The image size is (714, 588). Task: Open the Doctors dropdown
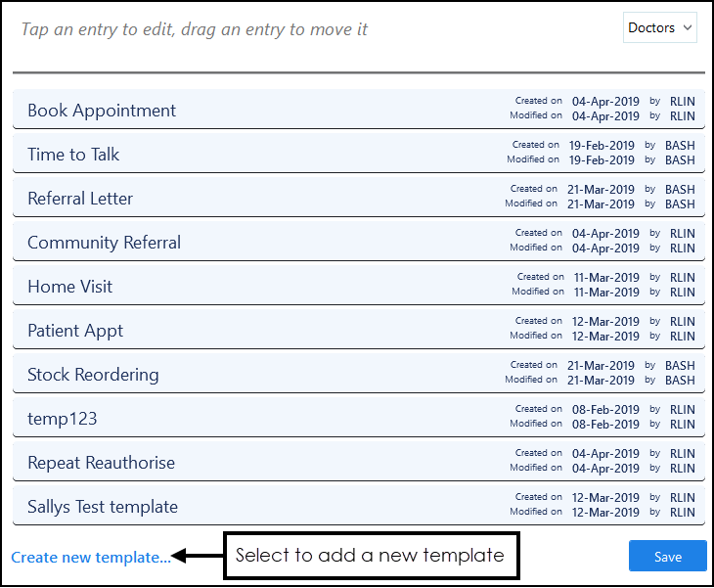[659, 28]
